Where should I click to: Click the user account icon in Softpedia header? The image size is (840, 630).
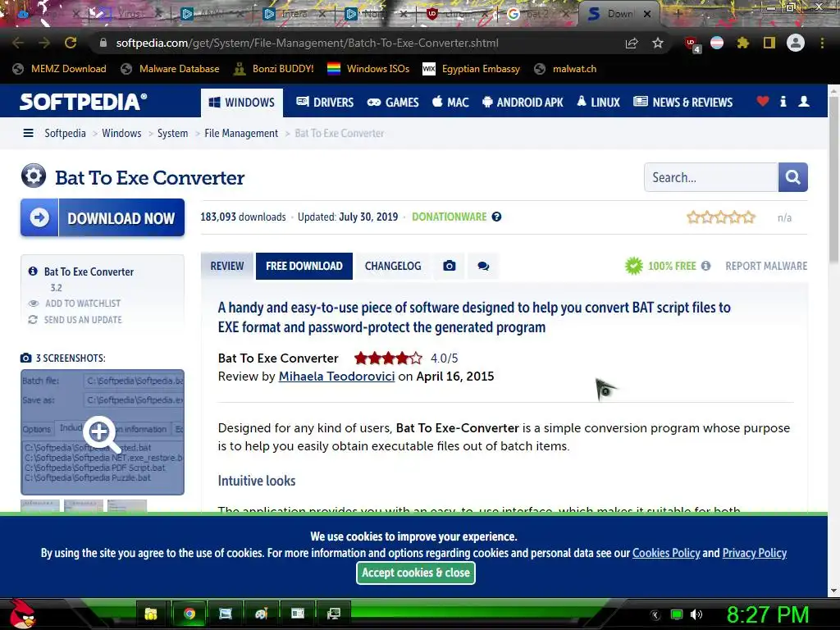[x=804, y=101]
